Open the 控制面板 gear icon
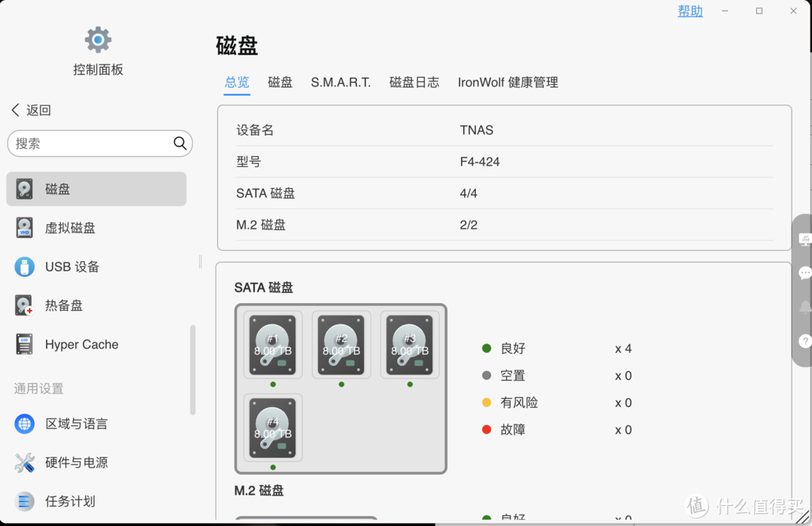Viewport: 812px width, 526px height. point(97,39)
